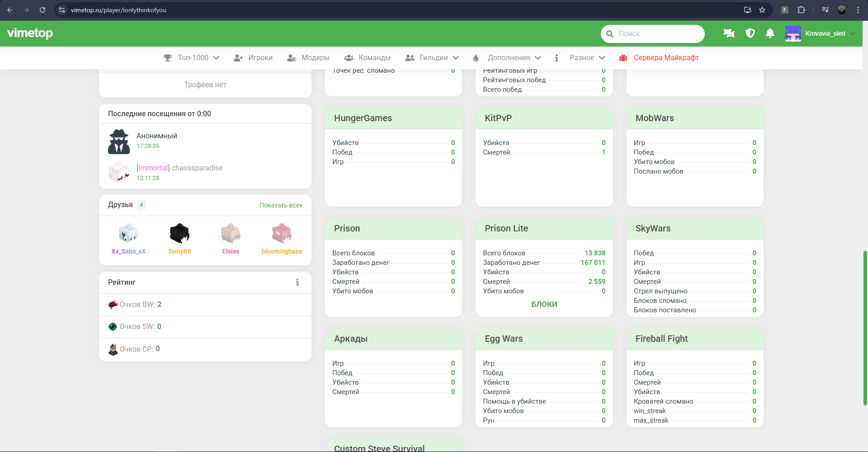Click the Смертей value 2 559
Image resolution: width=868 pixels, height=452 pixels.
coord(597,282)
